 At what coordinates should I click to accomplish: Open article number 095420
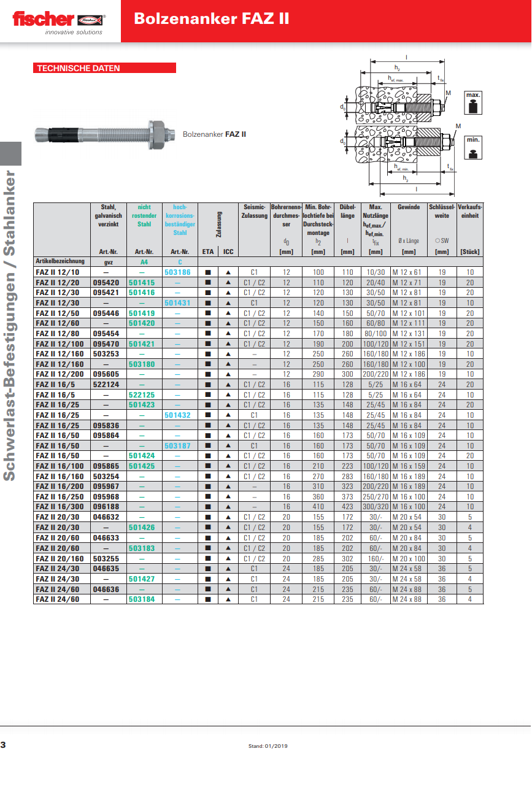tap(106, 283)
